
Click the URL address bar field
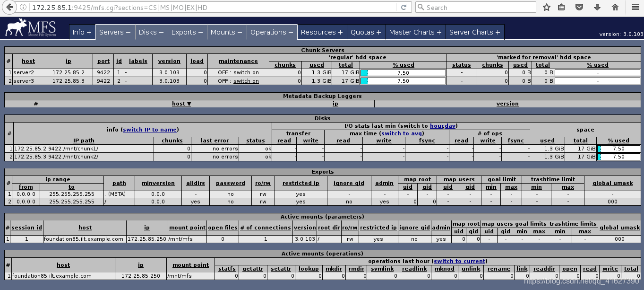(x=213, y=8)
